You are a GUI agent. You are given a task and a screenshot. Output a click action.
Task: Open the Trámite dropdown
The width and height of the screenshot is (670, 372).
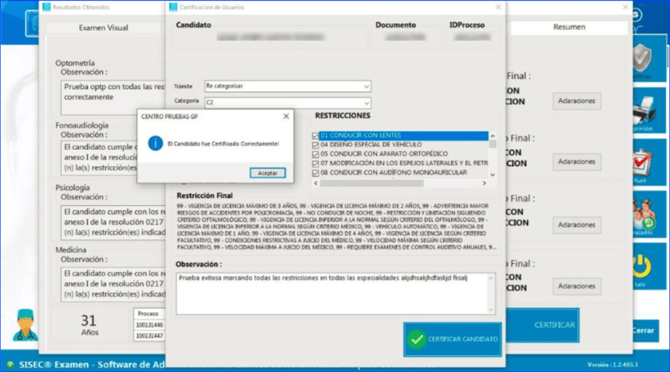point(288,86)
